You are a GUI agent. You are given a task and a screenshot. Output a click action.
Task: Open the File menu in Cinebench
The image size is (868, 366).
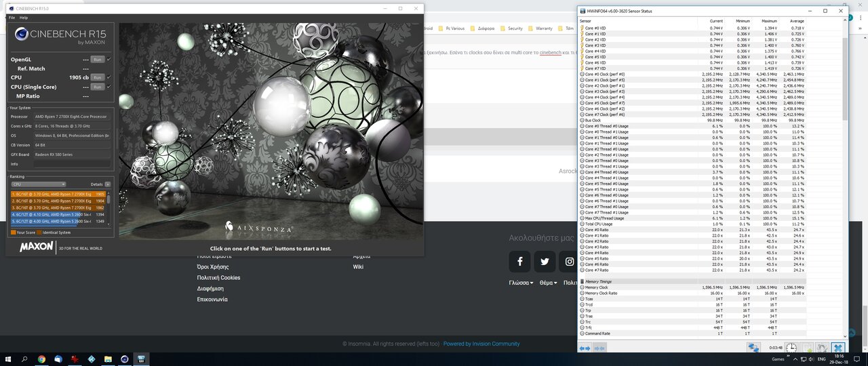12,18
